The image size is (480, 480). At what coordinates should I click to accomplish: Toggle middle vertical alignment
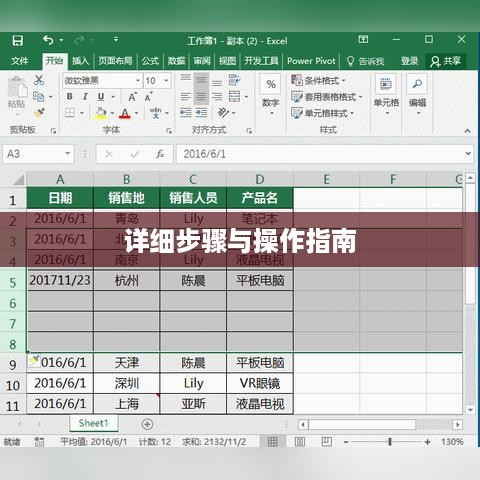tap(201, 80)
